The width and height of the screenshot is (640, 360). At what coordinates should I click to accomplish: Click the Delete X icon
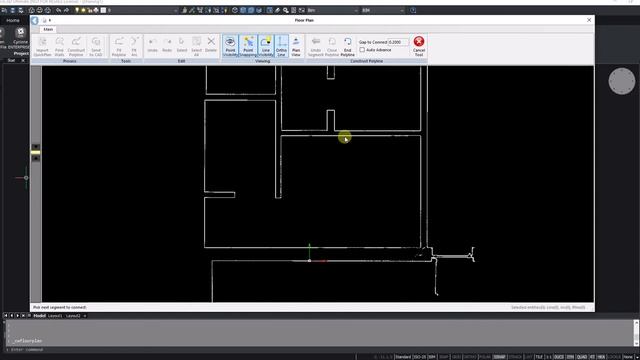[x=211, y=44]
